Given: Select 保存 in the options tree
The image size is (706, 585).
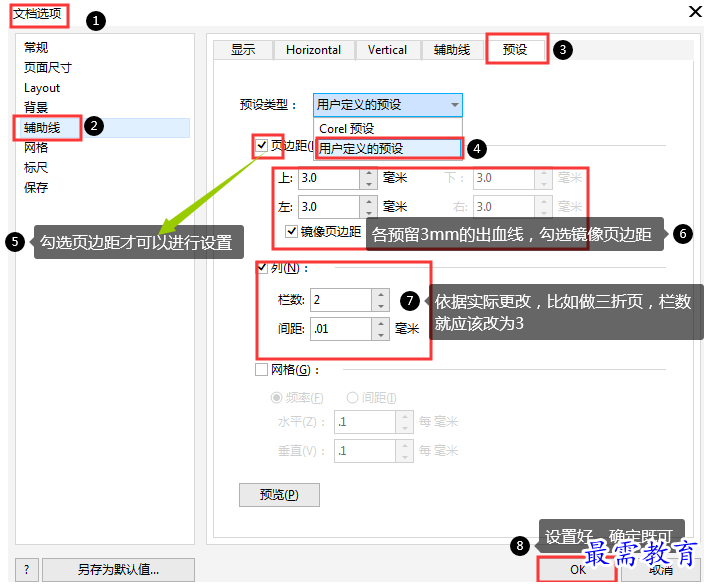Looking at the screenshot, I should click(x=36, y=187).
